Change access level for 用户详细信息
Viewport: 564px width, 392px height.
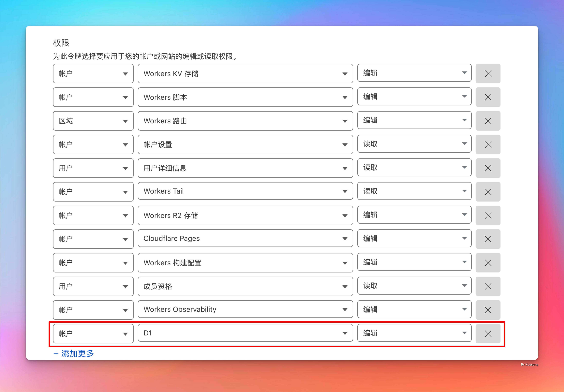click(414, 167)
